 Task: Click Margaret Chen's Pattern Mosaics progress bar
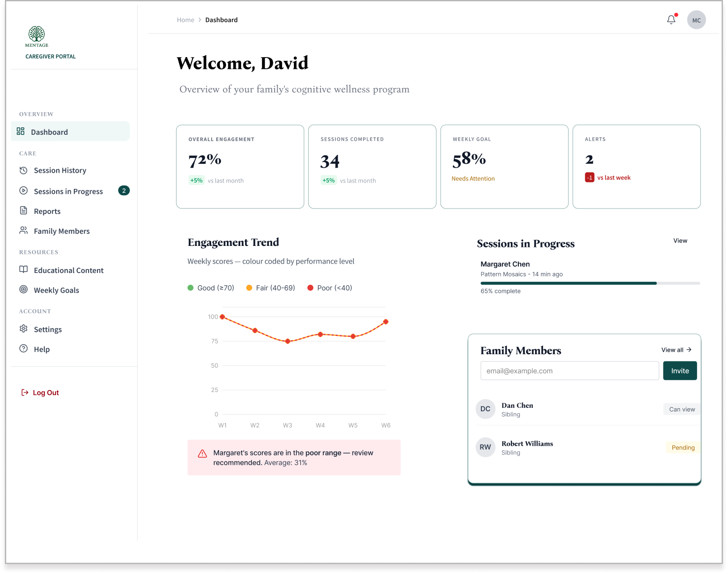tap(590, 283)
